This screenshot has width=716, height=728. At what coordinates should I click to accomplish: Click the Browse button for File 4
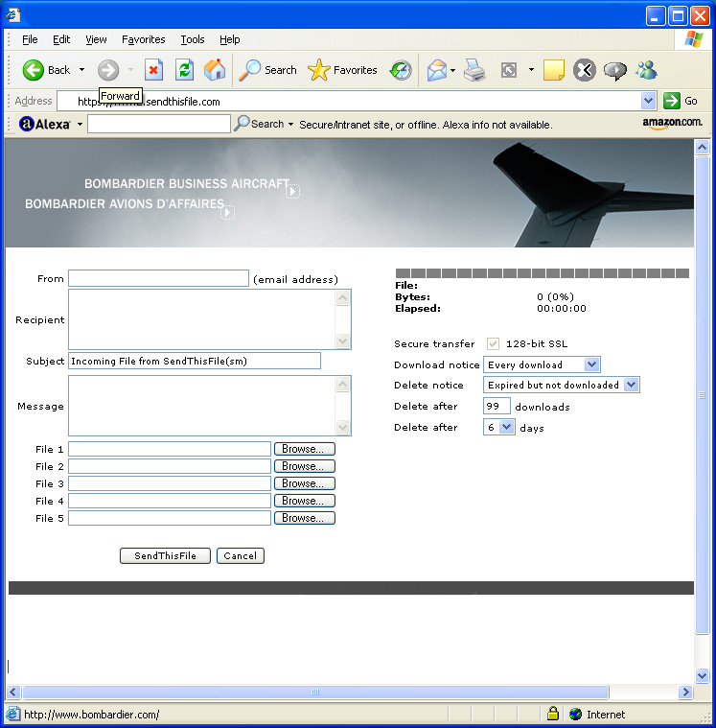click(305, 501)
